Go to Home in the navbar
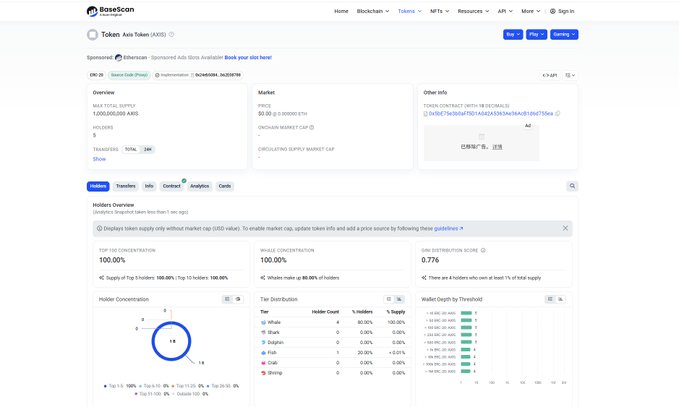Viewport: 679px width, 407px height. click(341, 11)
